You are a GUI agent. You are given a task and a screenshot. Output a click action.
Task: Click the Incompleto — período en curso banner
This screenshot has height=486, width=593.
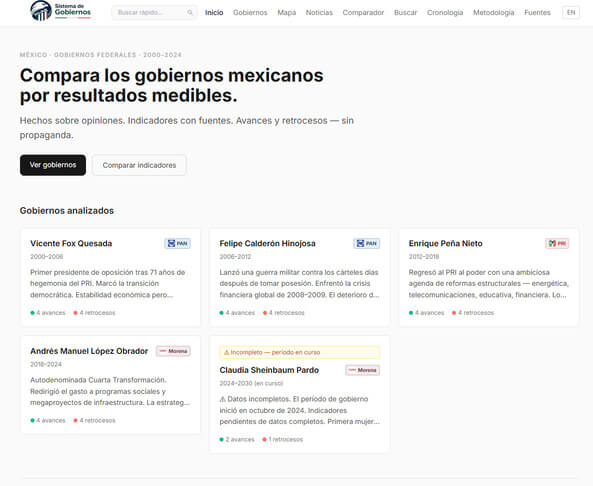click(300, 352)
